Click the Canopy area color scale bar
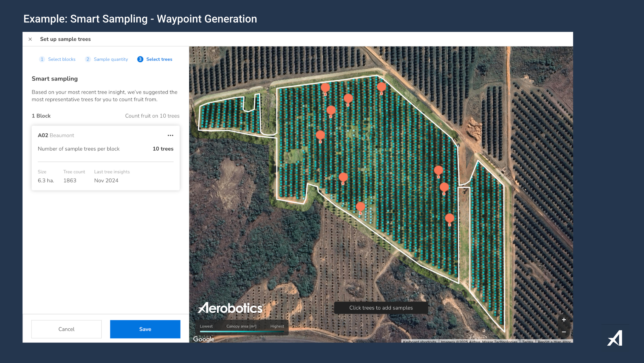 coord(242,332)
